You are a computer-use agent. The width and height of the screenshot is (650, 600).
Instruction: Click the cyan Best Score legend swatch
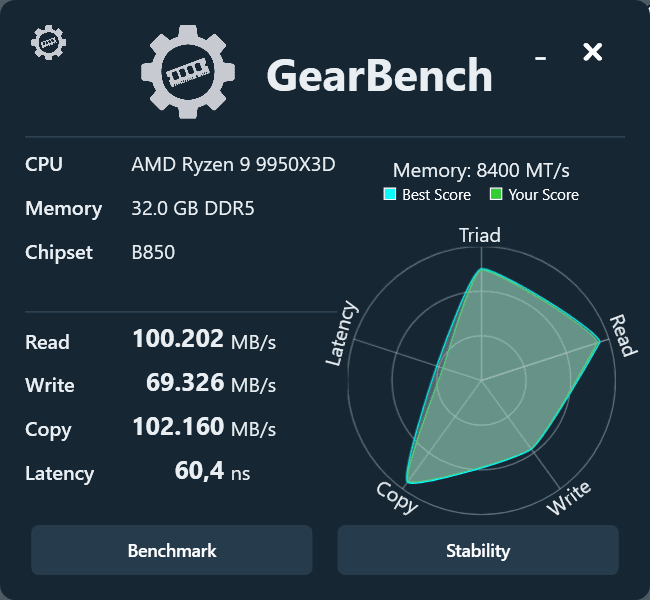pyautogui.click(x=390, y=195)
